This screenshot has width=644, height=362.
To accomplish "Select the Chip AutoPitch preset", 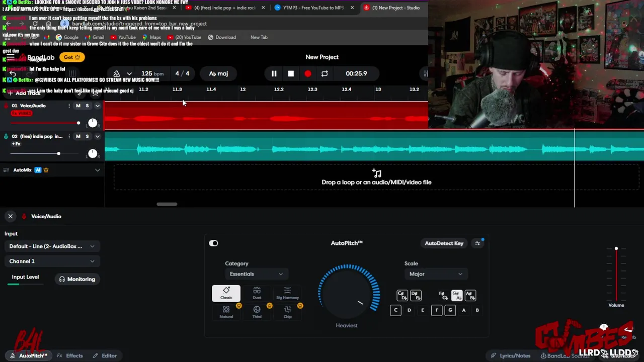I will (x=287, y=312).
